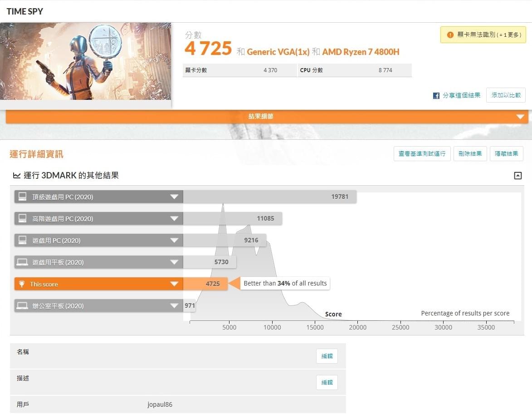
Task: Click 編輯 button for 描述 row
Action: (327, 382)
